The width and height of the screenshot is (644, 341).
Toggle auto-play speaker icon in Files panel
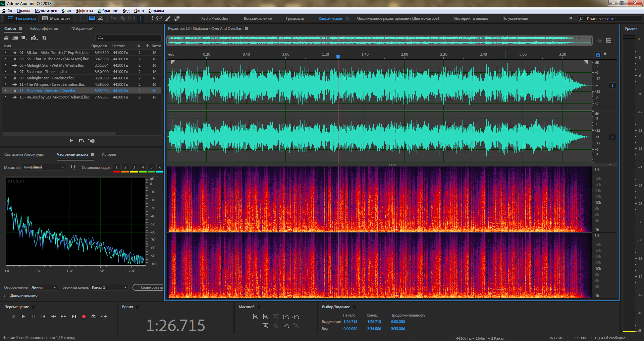click(x=92, y=141)
